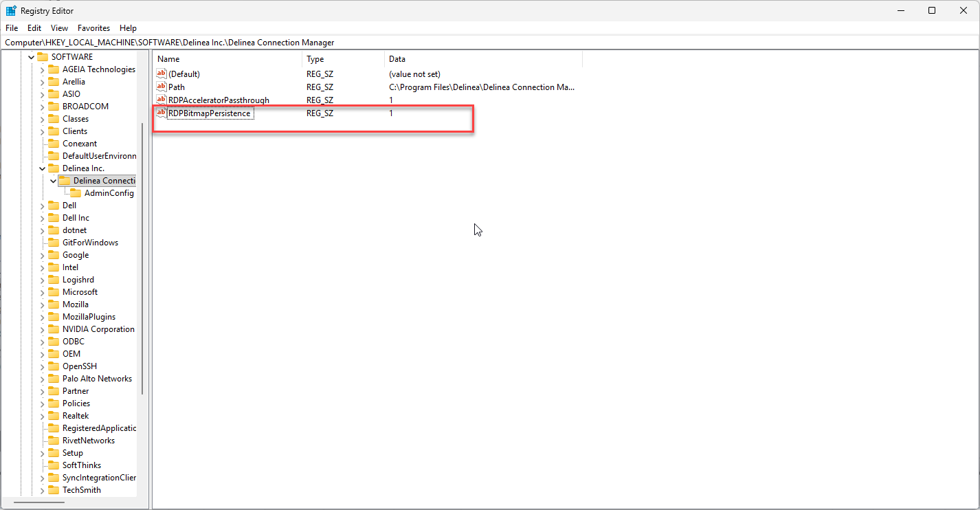Click the string value icon beside RDPBitmapPersistence

(162, 113)
